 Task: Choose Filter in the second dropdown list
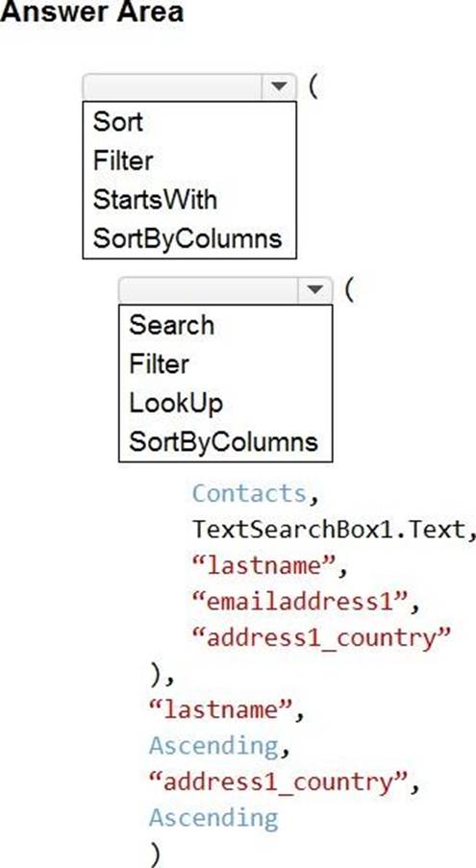159,363
